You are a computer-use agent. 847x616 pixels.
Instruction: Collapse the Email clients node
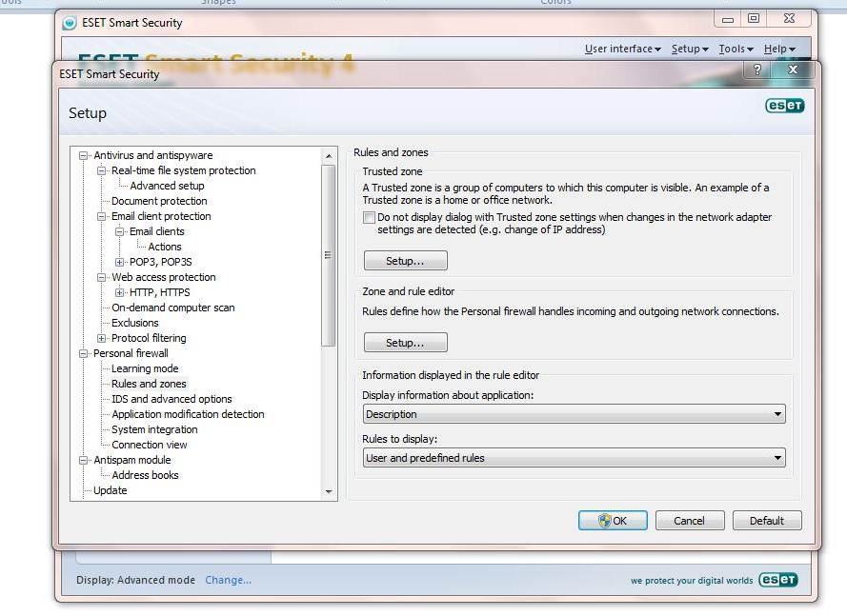coord(119,231)
